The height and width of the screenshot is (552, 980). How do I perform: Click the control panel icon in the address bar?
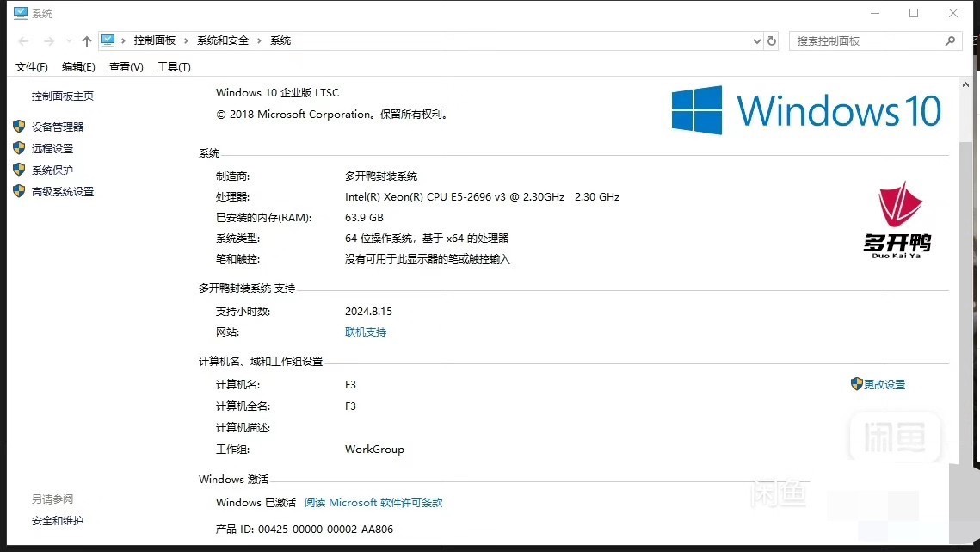coord(108,40)
